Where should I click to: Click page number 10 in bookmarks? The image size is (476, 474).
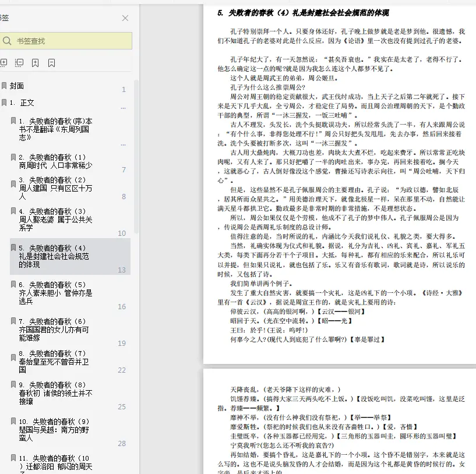point(122,234)
